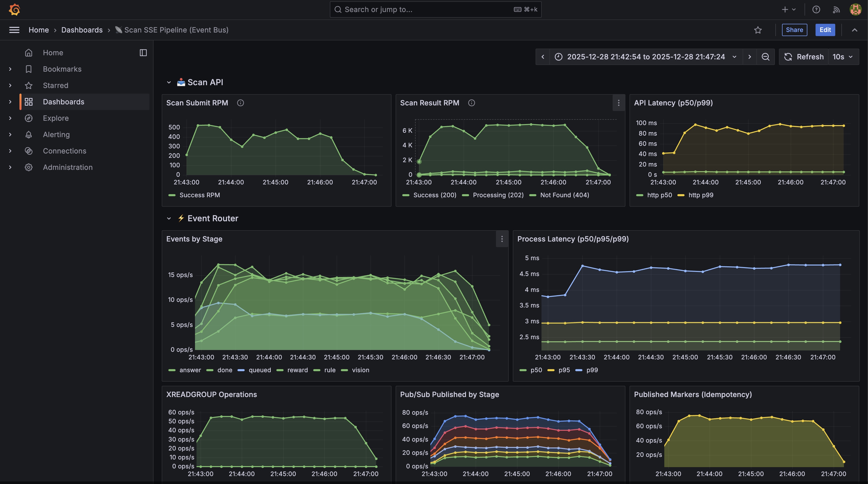
Task: Toggle http p99 series in legend
Action: 701,195
